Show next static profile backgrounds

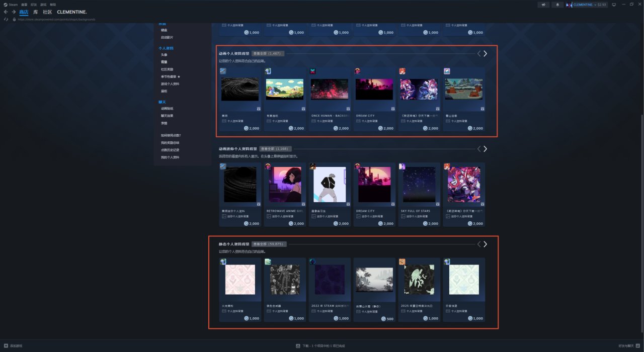pyautogui.click(x=486, y=244)
